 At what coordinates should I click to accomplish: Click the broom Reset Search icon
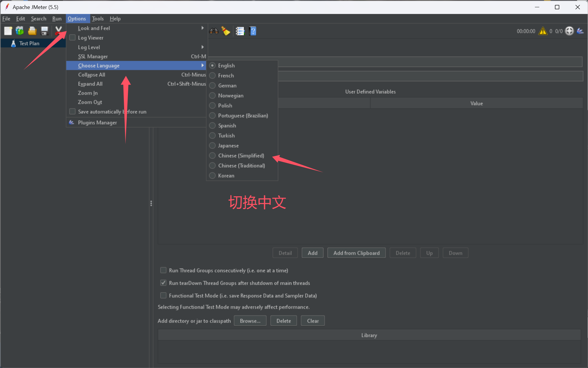tap(226, 31)
